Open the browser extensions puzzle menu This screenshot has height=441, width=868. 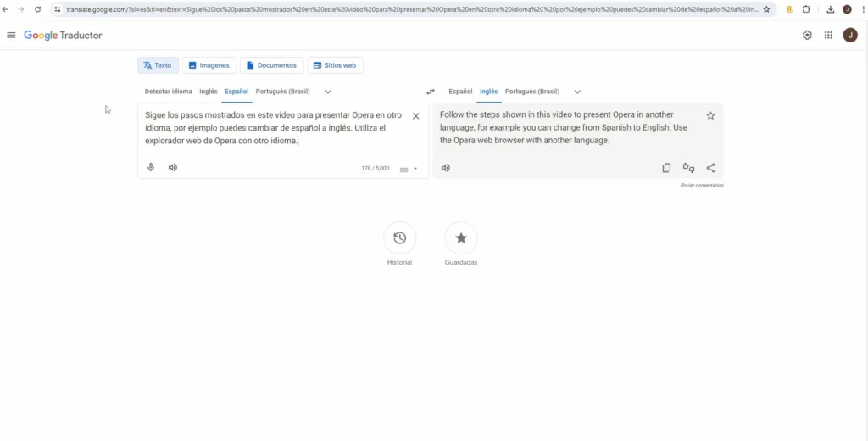(x=807, y=9)
